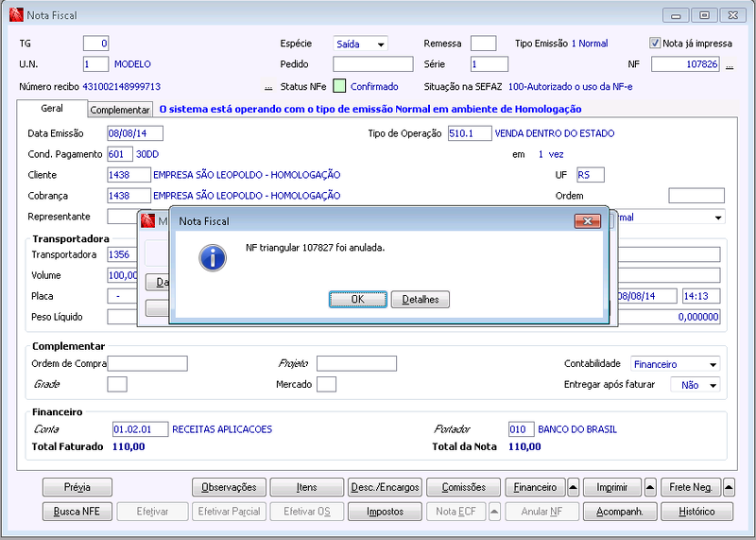
Task: Open the Entregar após faturar dropdown
Action: pyautogui.click(x=695, y=385)
